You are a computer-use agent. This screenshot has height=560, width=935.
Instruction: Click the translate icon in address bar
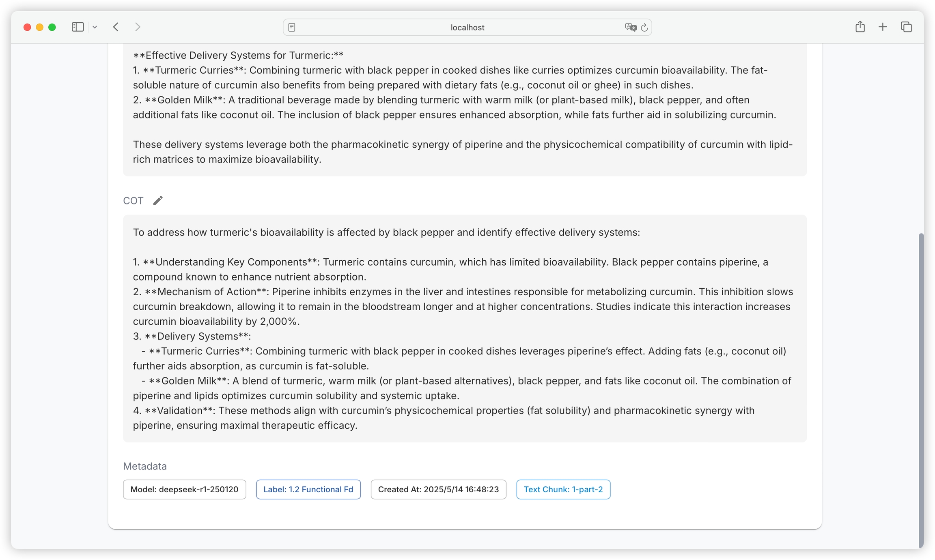[630, 27]
